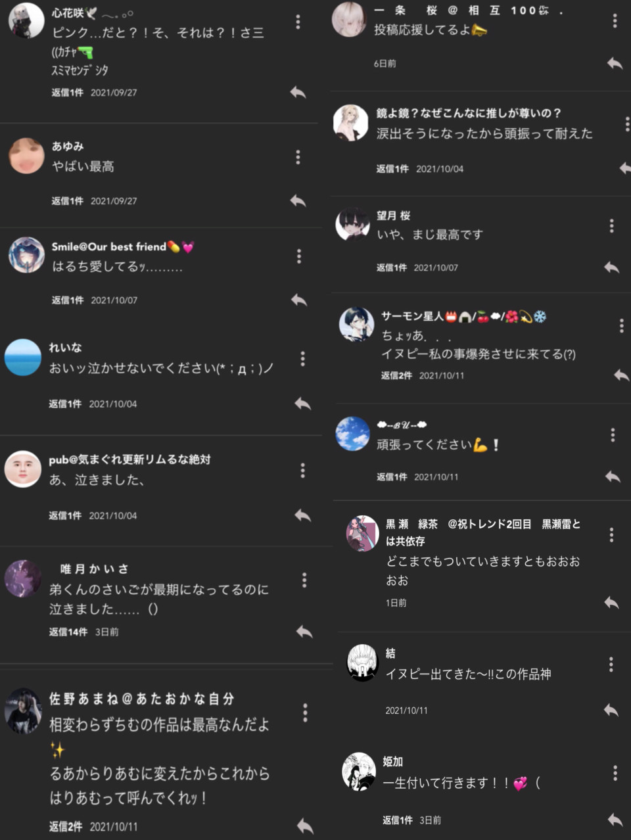Viewport: 631px width, 840px height.
Task: Open three-dot menu on 心花咲's comment
Action: tap(298, 22)
